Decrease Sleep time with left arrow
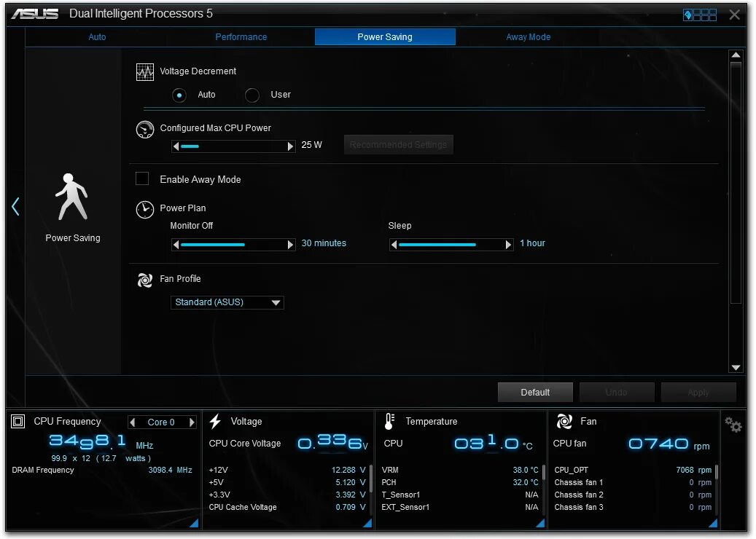756x539 pixels. click(394, 245)
